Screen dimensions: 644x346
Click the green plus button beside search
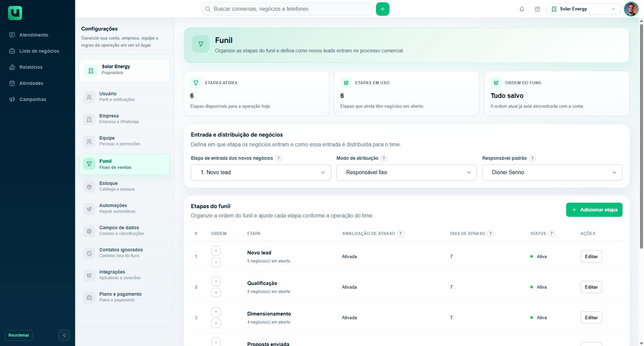[383, 9]
